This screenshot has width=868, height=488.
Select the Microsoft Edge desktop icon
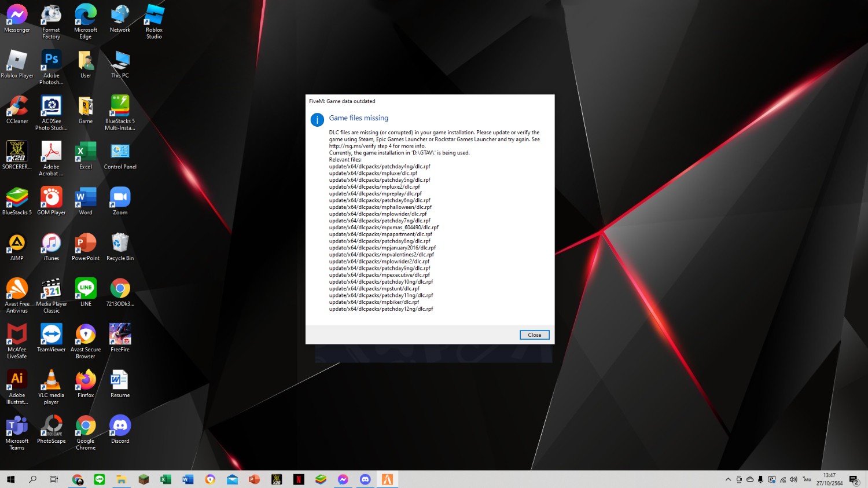coord(86,23)
